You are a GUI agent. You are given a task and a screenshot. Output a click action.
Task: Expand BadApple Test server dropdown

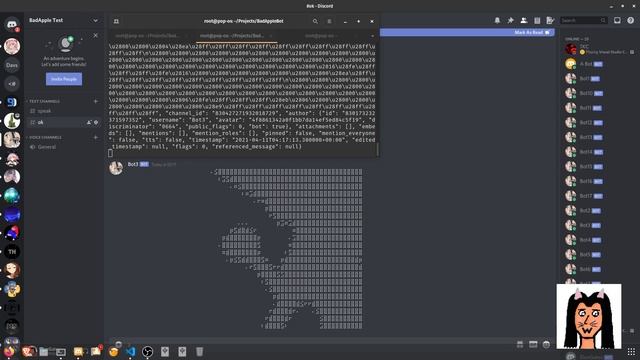pos(95,20)
